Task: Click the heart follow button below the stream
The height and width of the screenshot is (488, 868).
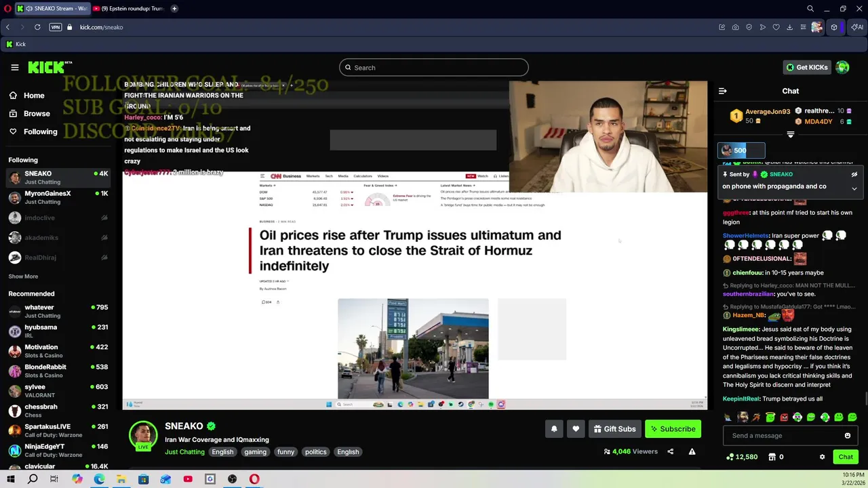Action: tap(576, 428)
